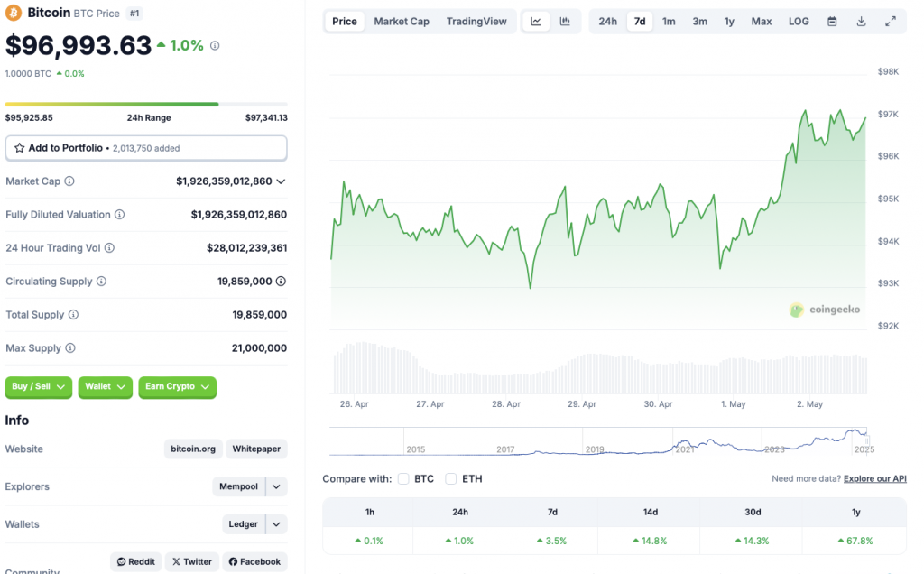This screenshot has width=924, height=574.
Task: Select the 24h time range tab
Action: point(608,22)
